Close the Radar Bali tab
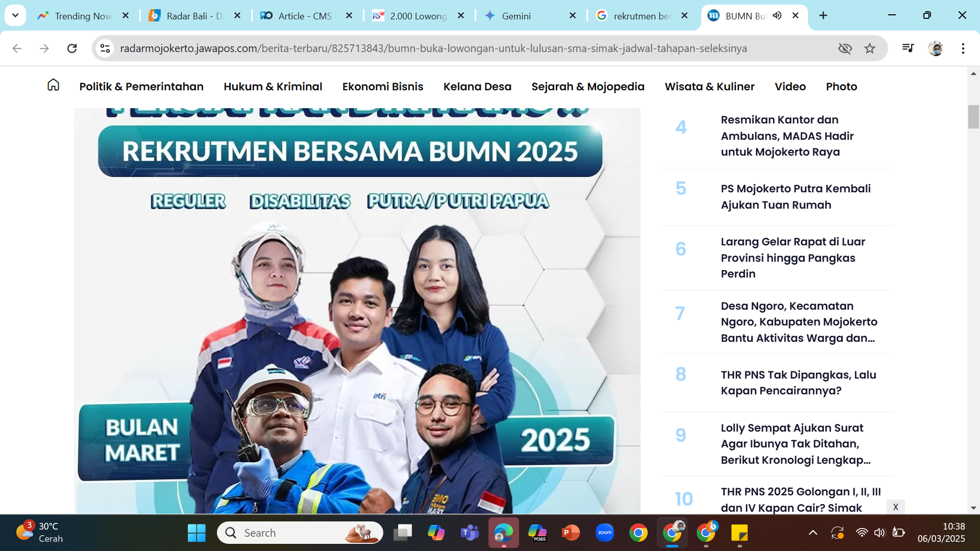 coord(237,16)
